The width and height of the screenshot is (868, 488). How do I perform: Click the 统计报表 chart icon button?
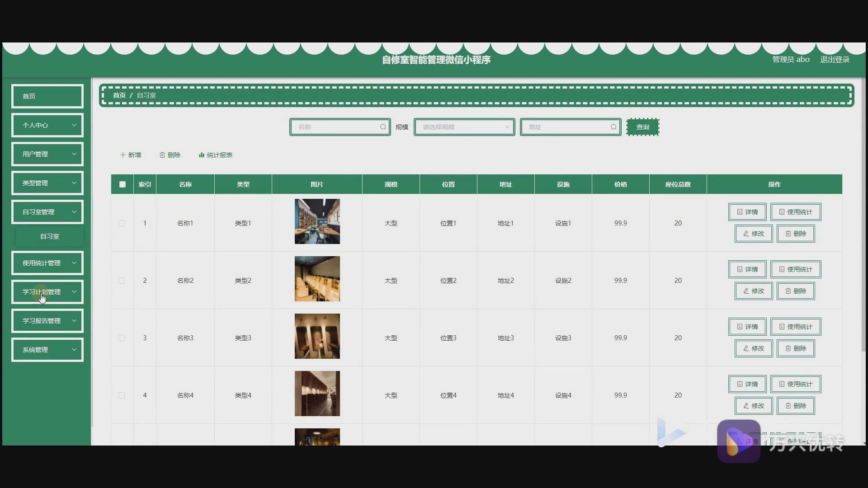pyautogui.click(x=215, y=155)
